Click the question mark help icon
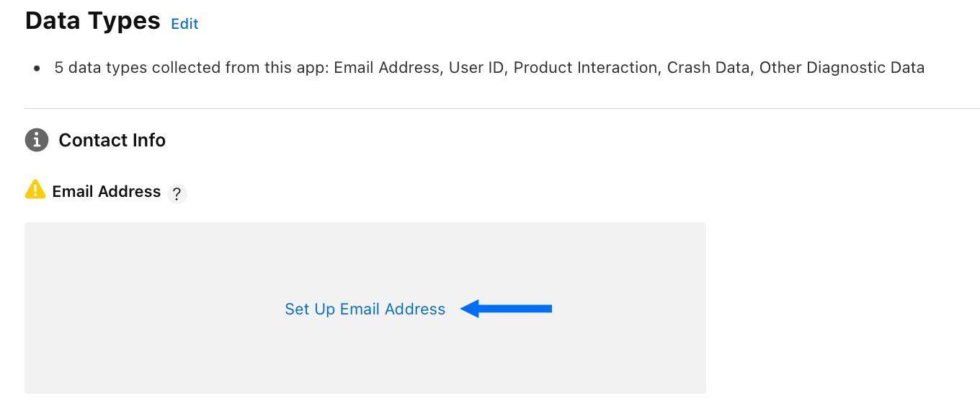The image size is (980, 414). [x=177, y=195]
